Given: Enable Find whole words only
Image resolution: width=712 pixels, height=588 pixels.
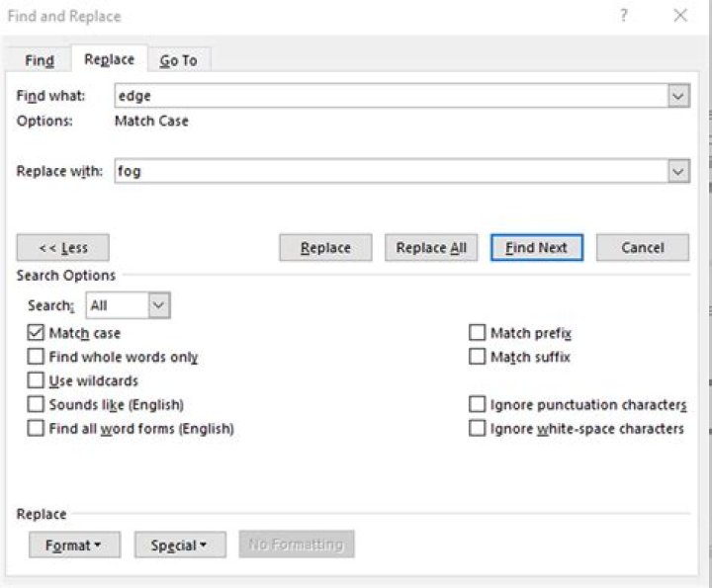Looking at the screenshot, I should (x=36, y=357).
